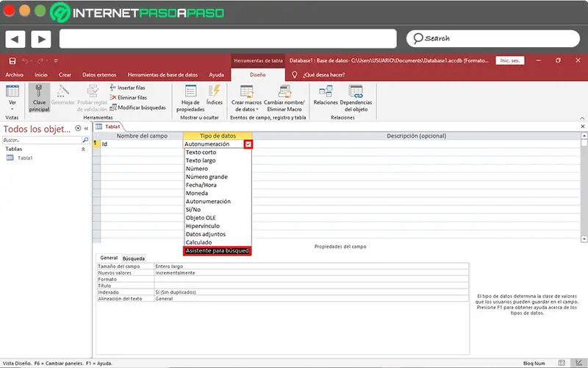The width and height of the screenshot is (588, 368).
Task: Toggle the Clave principal key button
Action: [39, 98]
